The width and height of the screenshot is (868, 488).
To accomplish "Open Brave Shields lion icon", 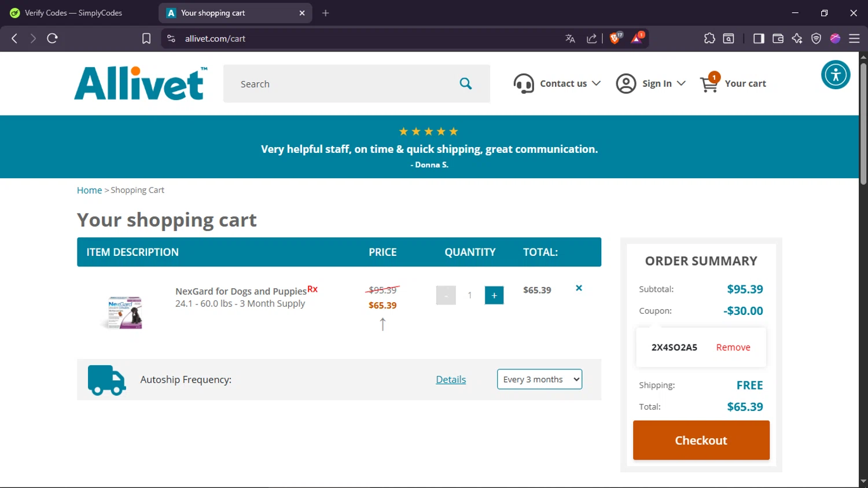I will coord(616,38).
